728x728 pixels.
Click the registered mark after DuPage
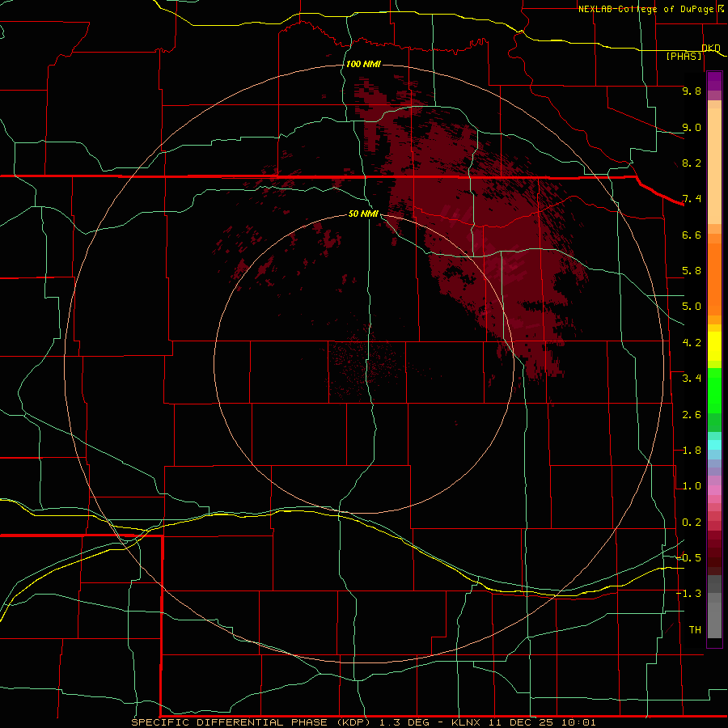721,9
